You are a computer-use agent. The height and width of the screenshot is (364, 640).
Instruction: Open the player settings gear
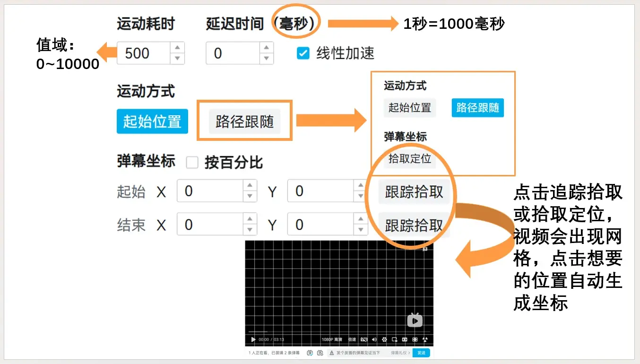tap(384, 339)
